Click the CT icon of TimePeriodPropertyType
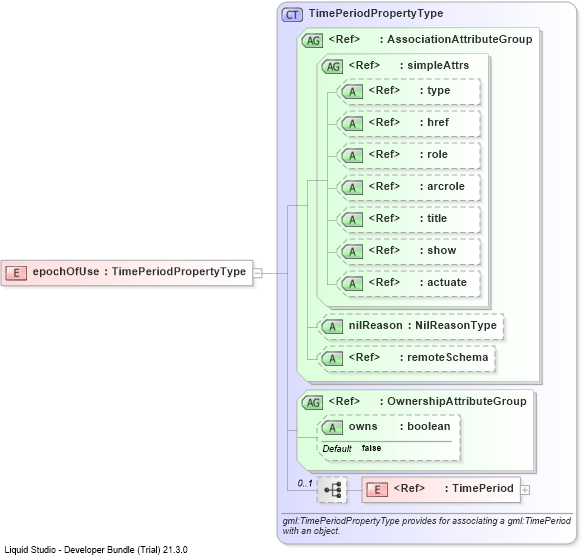 292,15
